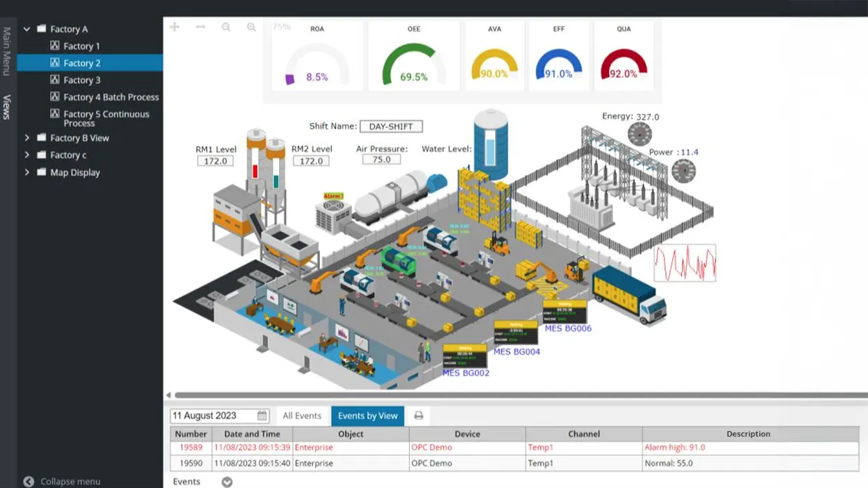Click the Factory 4 Batch Process icon
The height and width of the screenshot is (488, 868).
click(x=55, y=97)
